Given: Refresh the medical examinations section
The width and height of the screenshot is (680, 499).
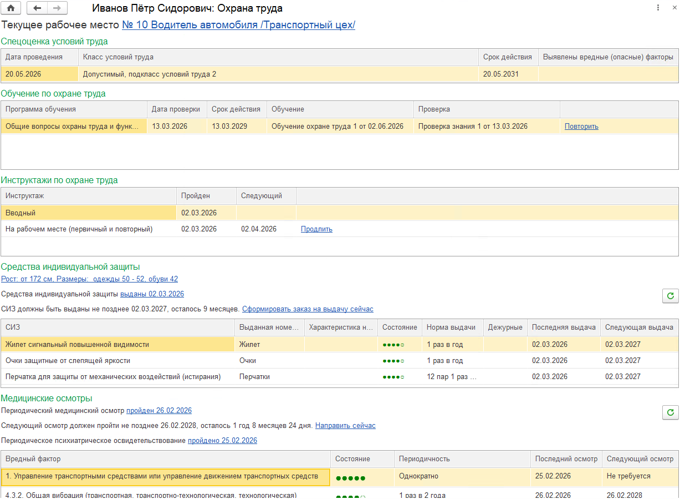Looking at the screenshot, I should [x=670, y=412].
